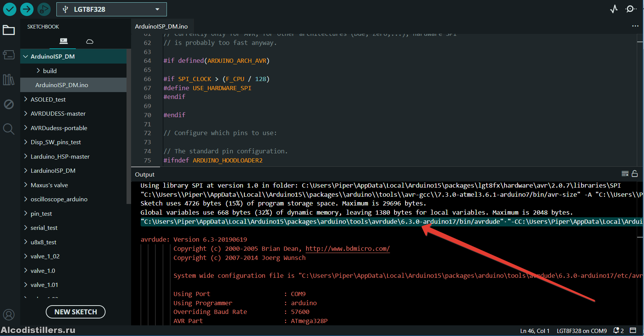The width and height of the screenshot is (644, 336).
Task: Click the Joerg Wunsch copyright line
Action: [x=239, y=258]
